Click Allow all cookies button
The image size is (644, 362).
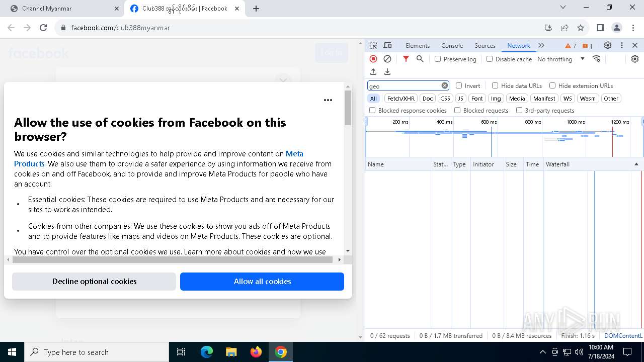coord(262,282)
